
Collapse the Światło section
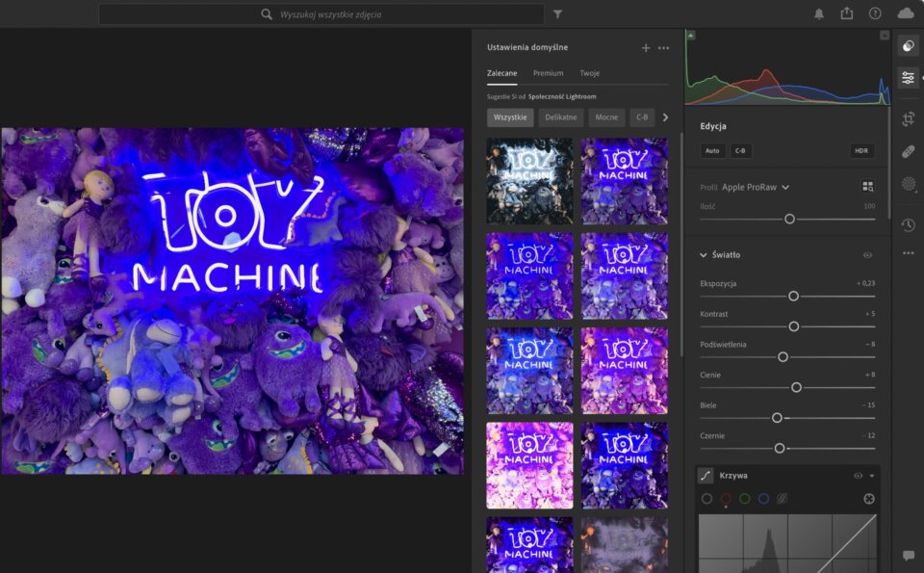click(x=704, y=254)
